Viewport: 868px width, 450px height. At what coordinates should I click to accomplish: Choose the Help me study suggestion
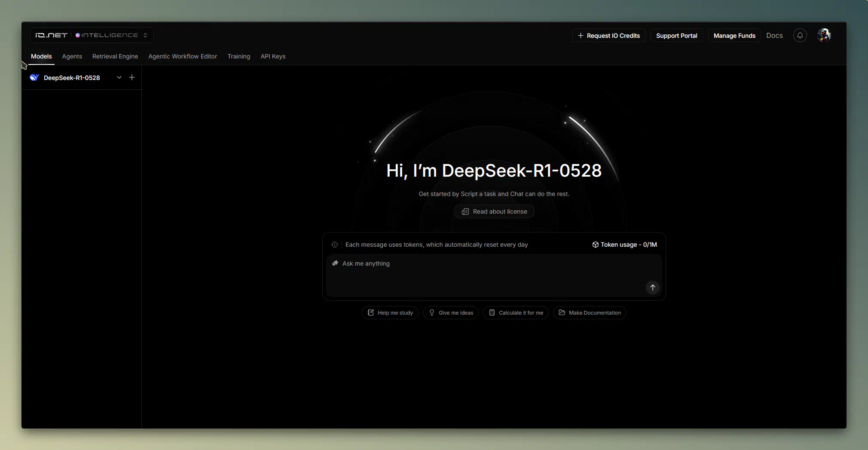(x=390, y=312)
